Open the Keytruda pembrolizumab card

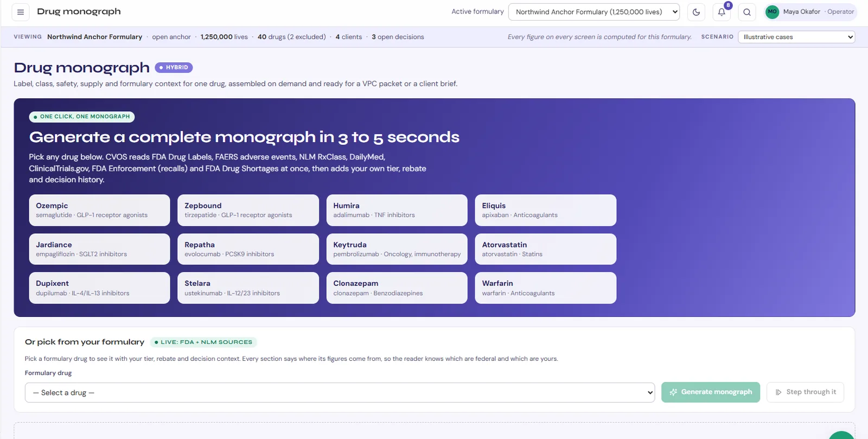[x=397, y=249]
